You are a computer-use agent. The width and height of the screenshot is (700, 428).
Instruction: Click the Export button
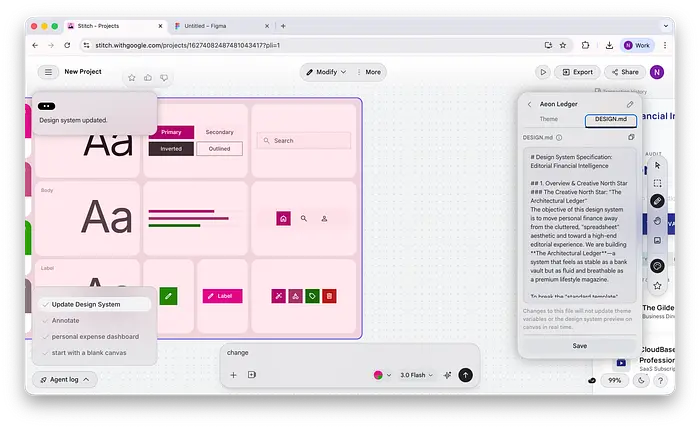(577, 72)
